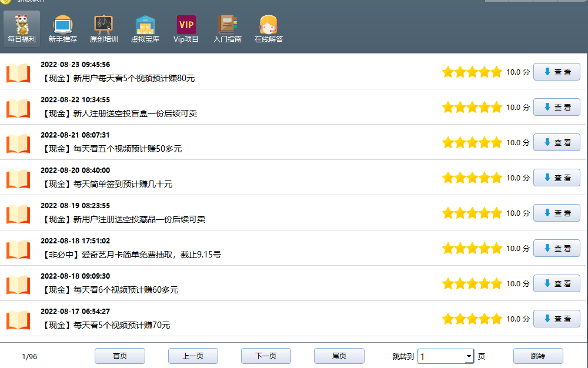Go to the Vip项目 icon
Viewport: 588px width, 368px height.
click(186, 25)
